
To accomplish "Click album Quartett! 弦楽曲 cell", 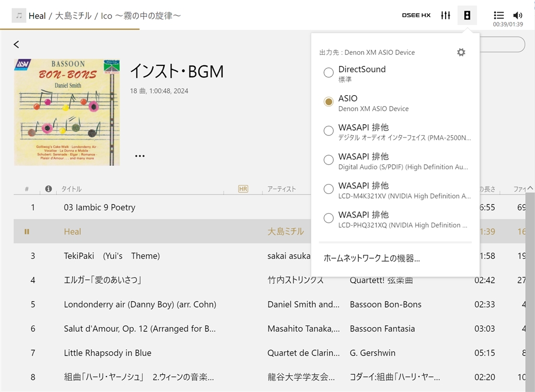I will [x=381, y=281].
